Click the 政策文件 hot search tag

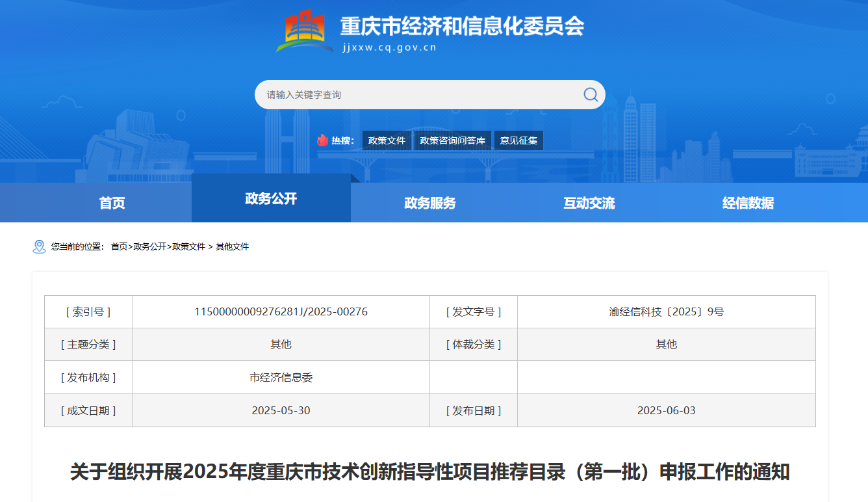coord(387,140)
